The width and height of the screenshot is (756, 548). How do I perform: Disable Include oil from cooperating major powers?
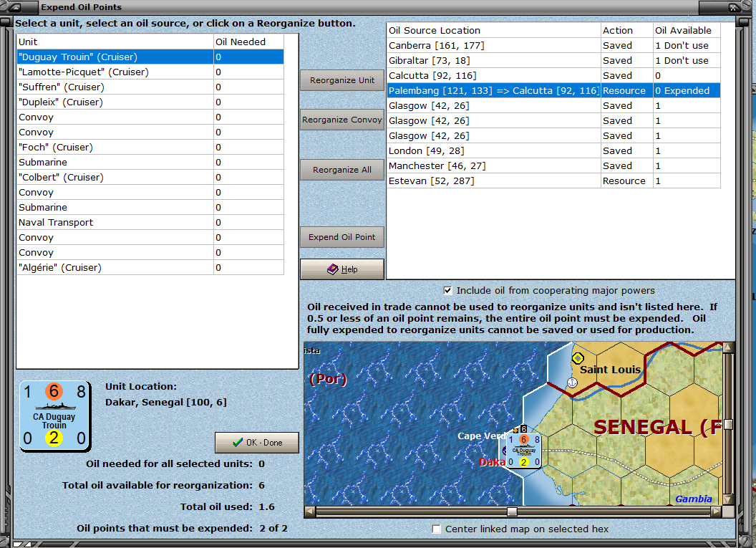pos(448,290)
